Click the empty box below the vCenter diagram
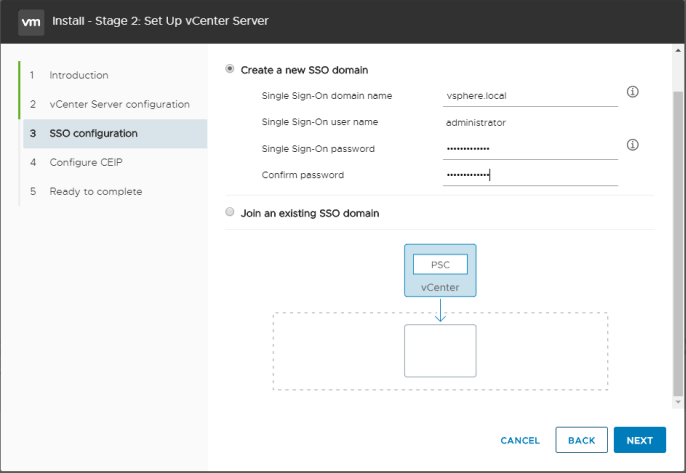Image resolution: width=686 pixels, height=473 pixels. pos(440,351)
